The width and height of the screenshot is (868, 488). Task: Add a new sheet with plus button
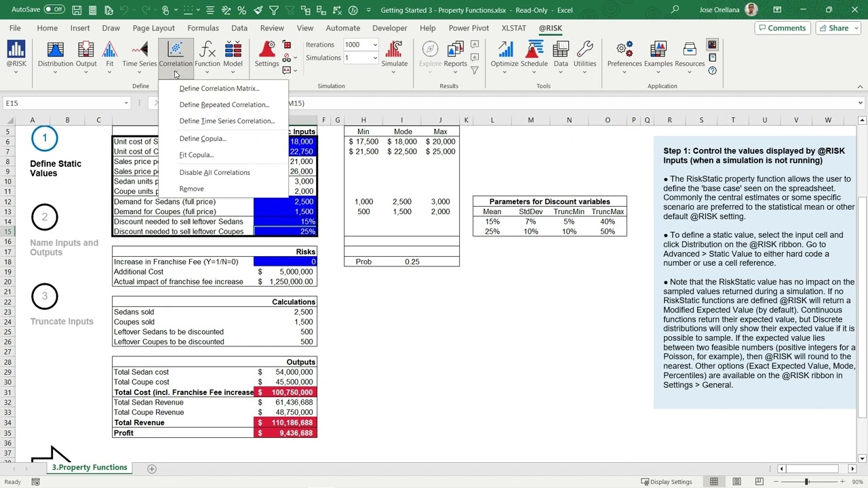point(152,468)
